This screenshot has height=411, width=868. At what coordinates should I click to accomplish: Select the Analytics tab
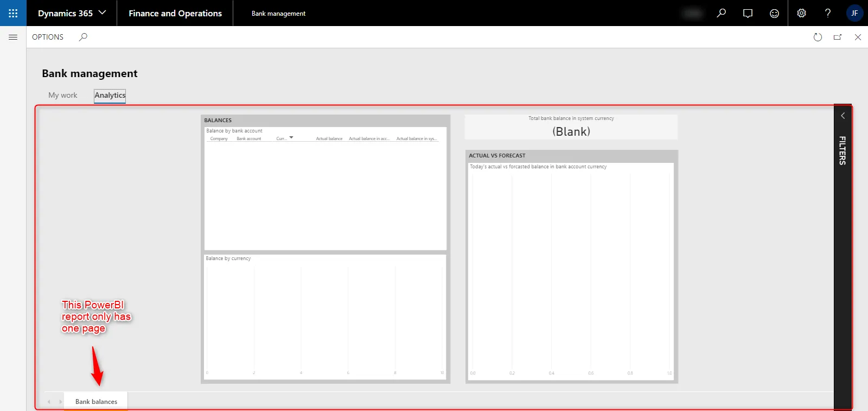pyautogui.click(x=110, y=95)
